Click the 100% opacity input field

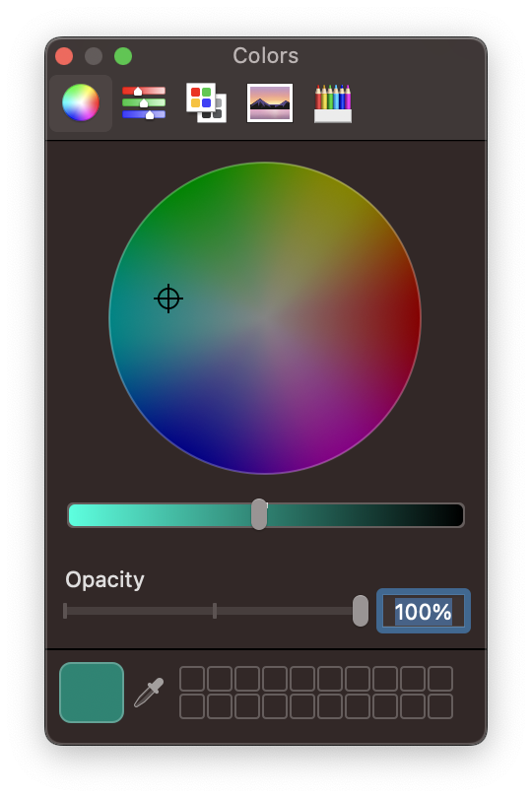(x=424, y=611)
